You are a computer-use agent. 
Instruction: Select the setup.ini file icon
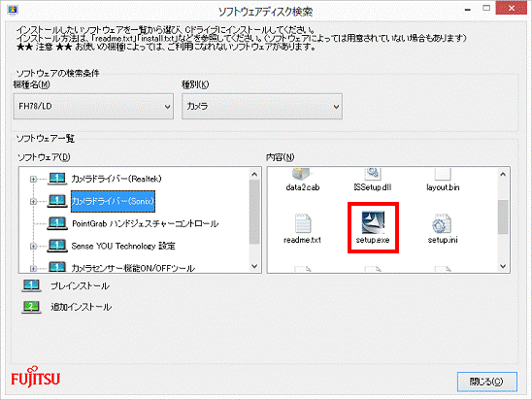(442, 223)
